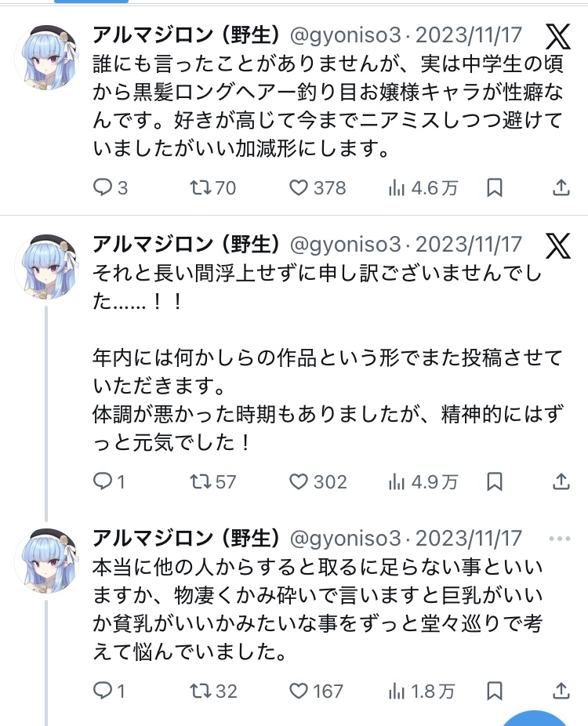Bookmark the second tweet about 年内には

pos(495,481)
